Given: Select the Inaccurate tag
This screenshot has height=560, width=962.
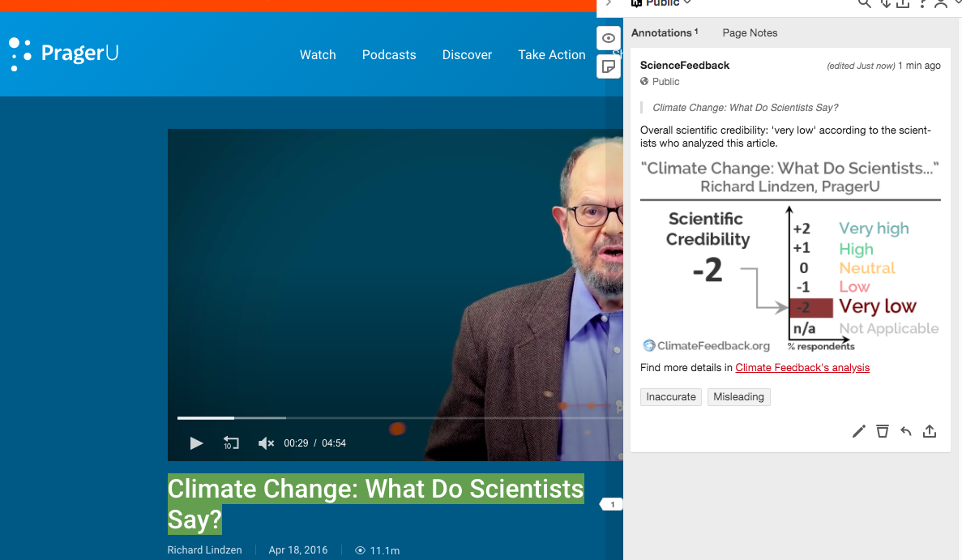Looking at the screenshot, I should click(x=671, y=397).
